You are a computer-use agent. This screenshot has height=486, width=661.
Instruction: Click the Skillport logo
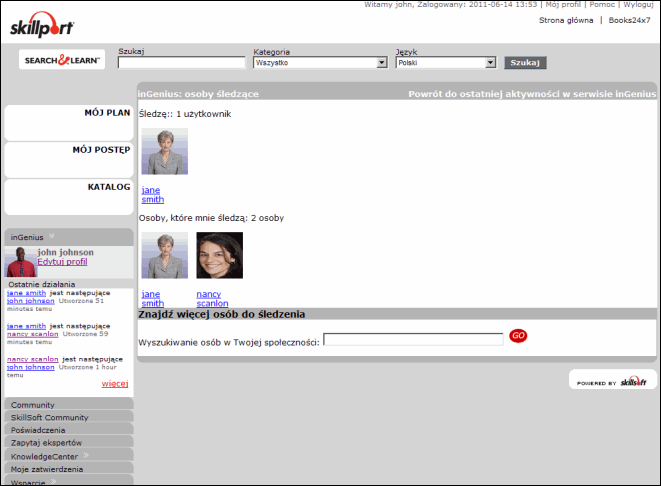click(x=42, y=28)
